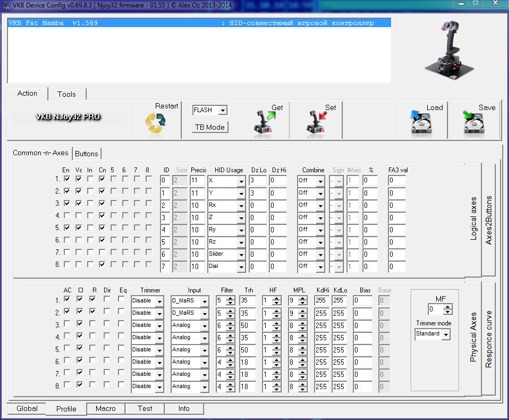Click ID field for logical axis 8
Viewport: 509px width, 420px height.
click(x=165, y=267)
